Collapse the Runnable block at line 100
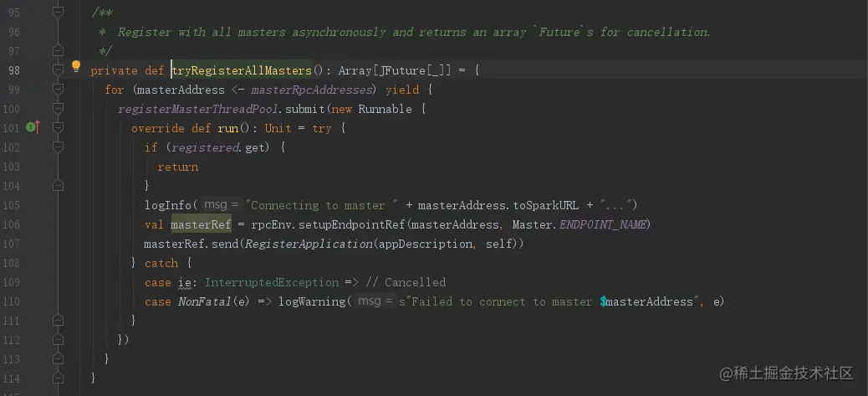The width and height of the screenshot is (868, 396). (59, 109)
